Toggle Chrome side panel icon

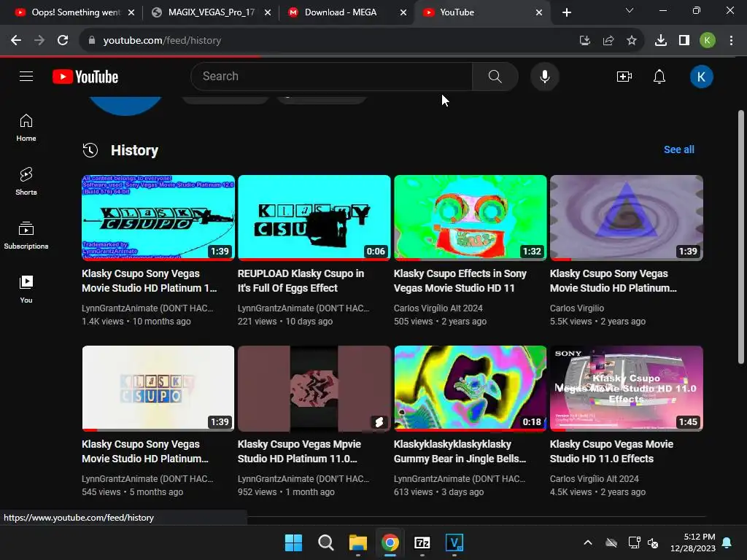684,41
